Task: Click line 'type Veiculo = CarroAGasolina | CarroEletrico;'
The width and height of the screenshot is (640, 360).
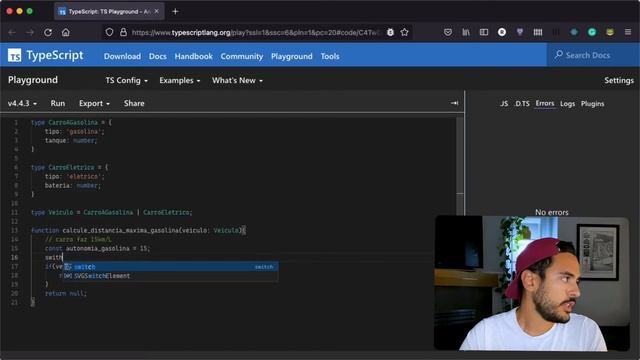Action: point(111,212)
